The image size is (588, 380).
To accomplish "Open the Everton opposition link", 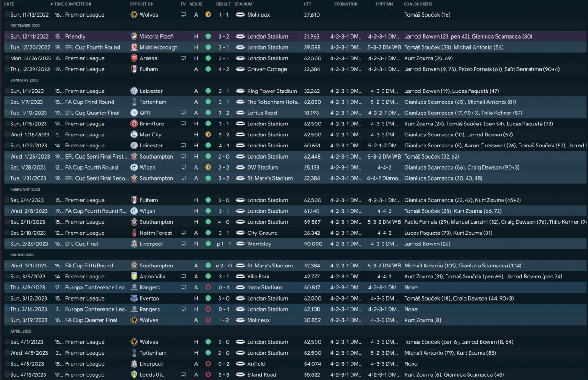I will 149,299.
